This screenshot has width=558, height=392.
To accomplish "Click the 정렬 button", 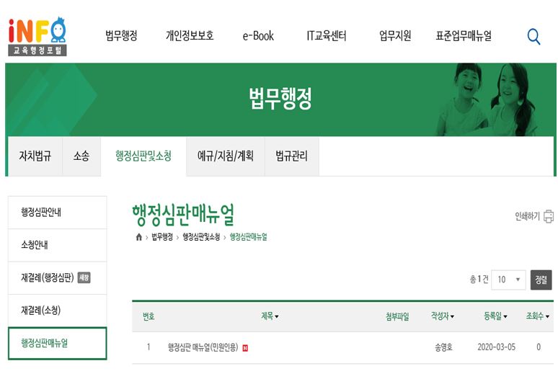I will pyautogui.click(x=541, y=280).
